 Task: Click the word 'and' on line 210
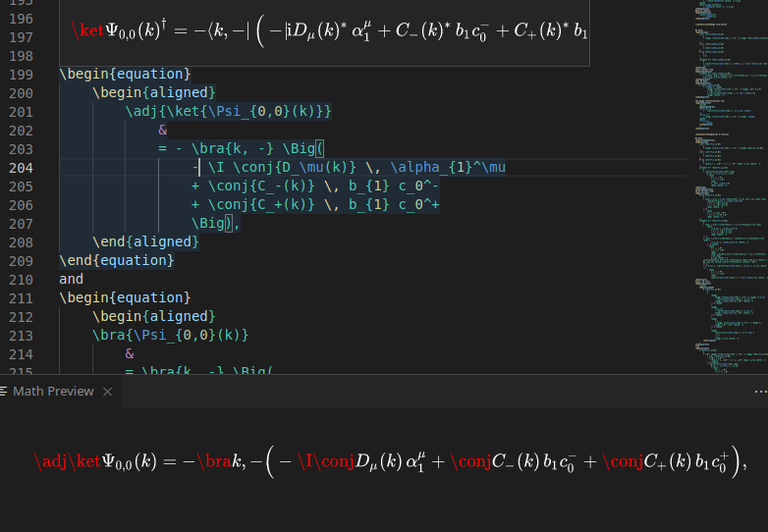71,279
